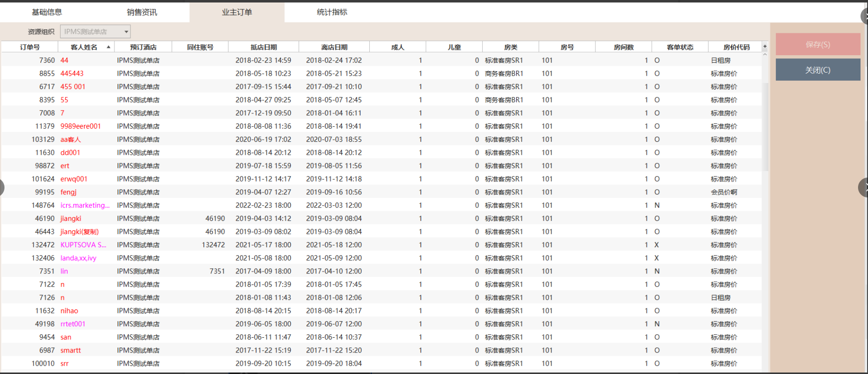The image size is (868, 374).
Task: Click the 保存(S) button
Action: [x=818, y=44]
